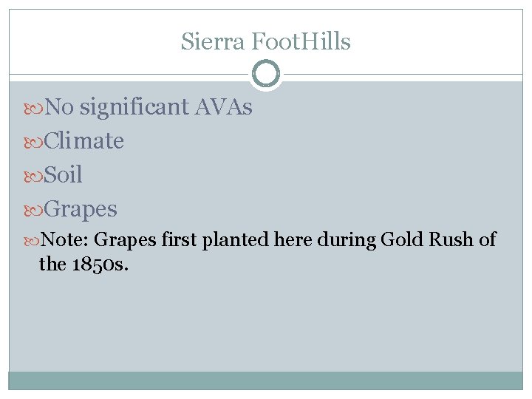Select the Sierra FootHills slide title
Screen dimensions: 532x399
pyautogui.click(x=266, y=41)
